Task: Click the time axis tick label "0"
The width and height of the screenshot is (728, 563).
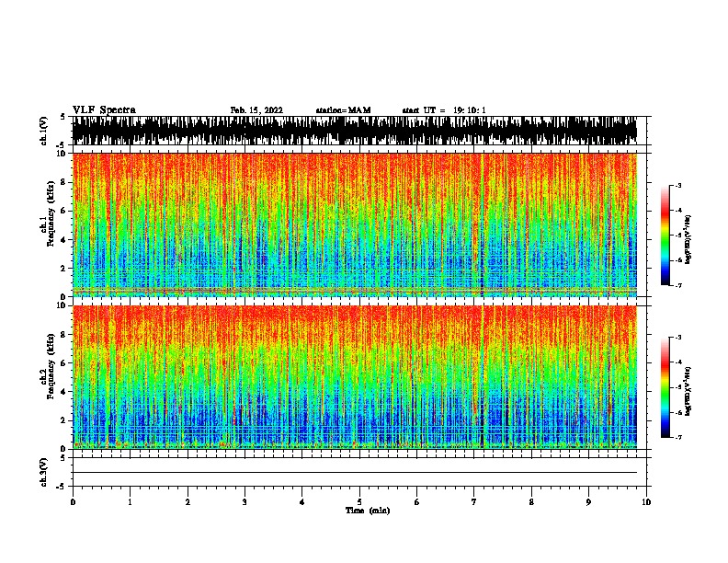Action: click(73, 502)
